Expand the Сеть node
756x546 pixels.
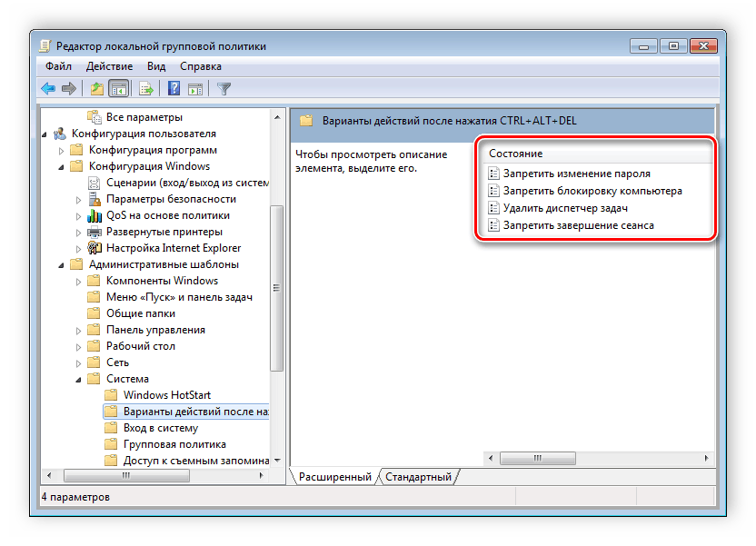(78, 363)
